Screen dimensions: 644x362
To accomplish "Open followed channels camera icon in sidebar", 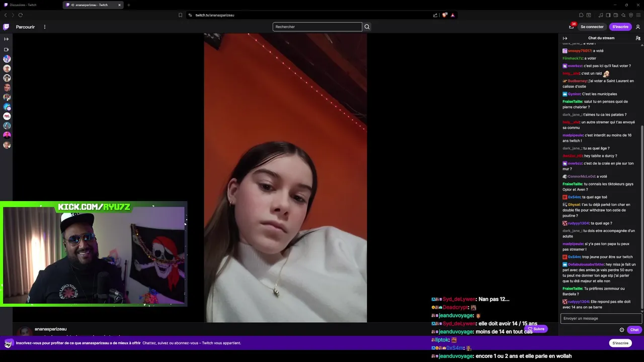I will tap(7, 49).
